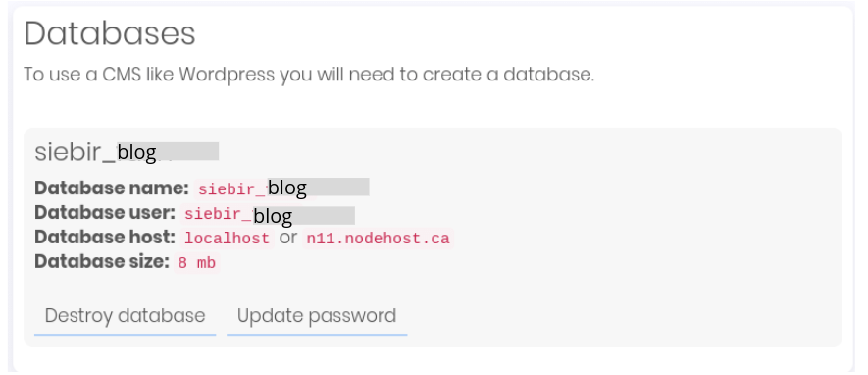
Task: Click the word "or" between host values
Action: (x=288, y=239)
